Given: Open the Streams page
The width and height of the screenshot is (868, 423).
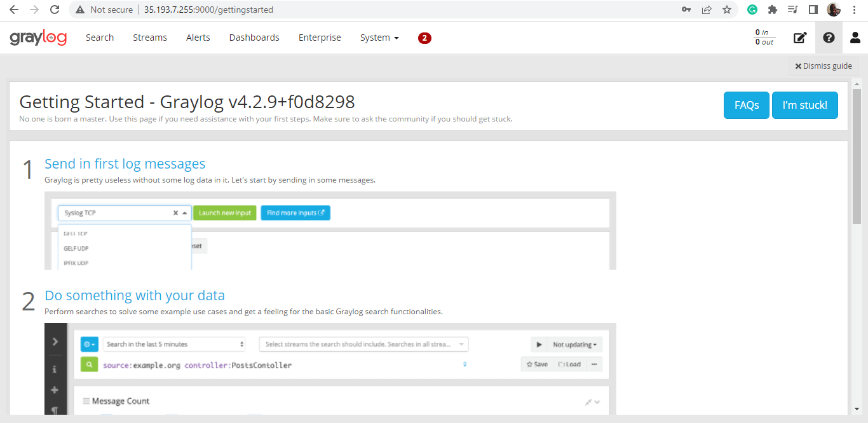Looking at the screenshot, I should [x=150, y=38].
